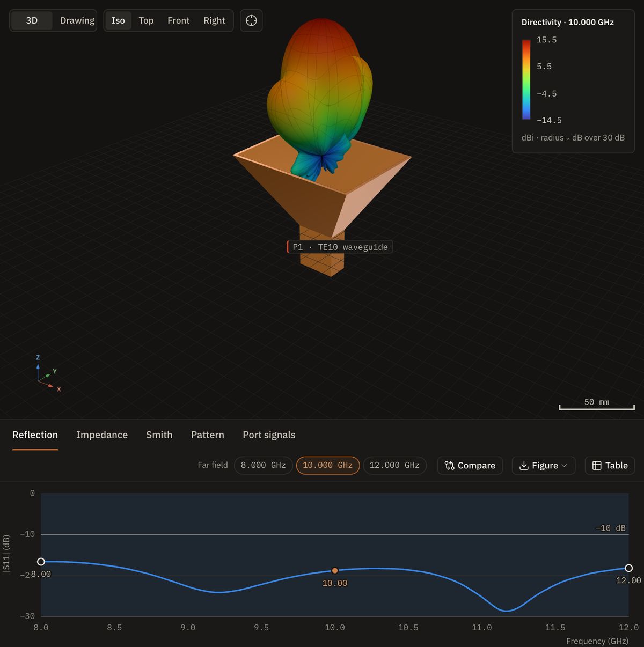Open the Reflection tab
The width and height of the screenshot is (644, 647).
(35, 435)
